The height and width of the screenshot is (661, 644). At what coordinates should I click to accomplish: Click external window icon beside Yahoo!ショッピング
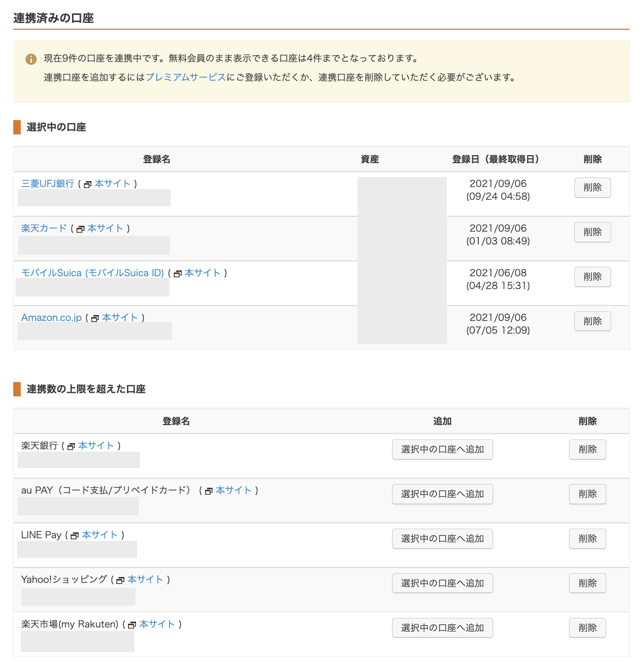(121, 580)
